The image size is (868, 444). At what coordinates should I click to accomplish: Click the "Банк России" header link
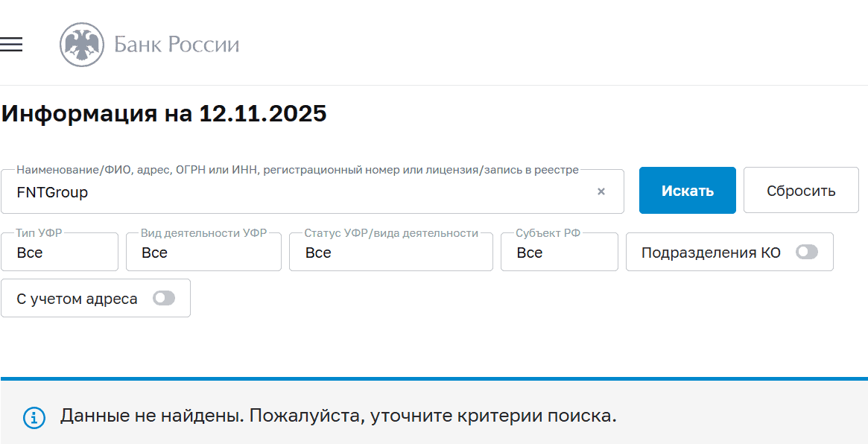pyautogui.click(x=177, y=45)
